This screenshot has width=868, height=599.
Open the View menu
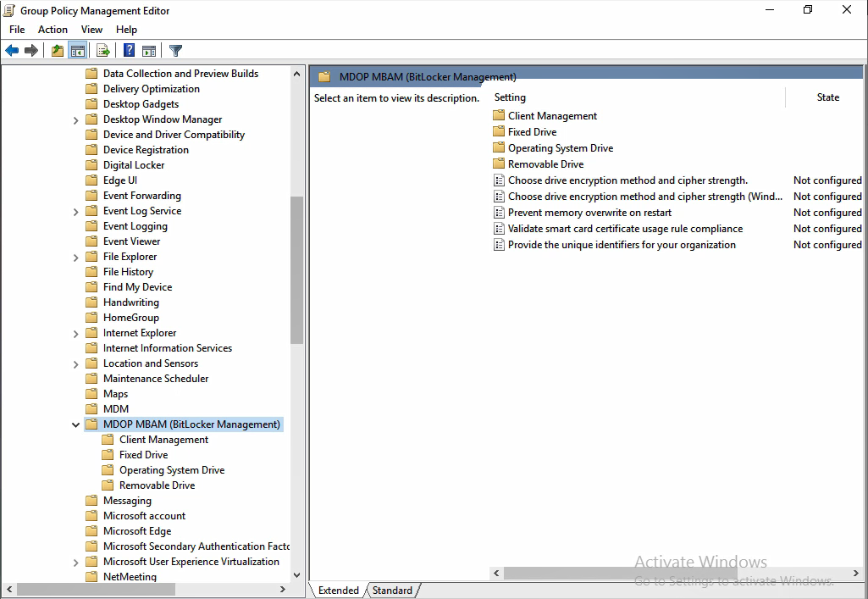pyautogui.click(x=91, y=30)
